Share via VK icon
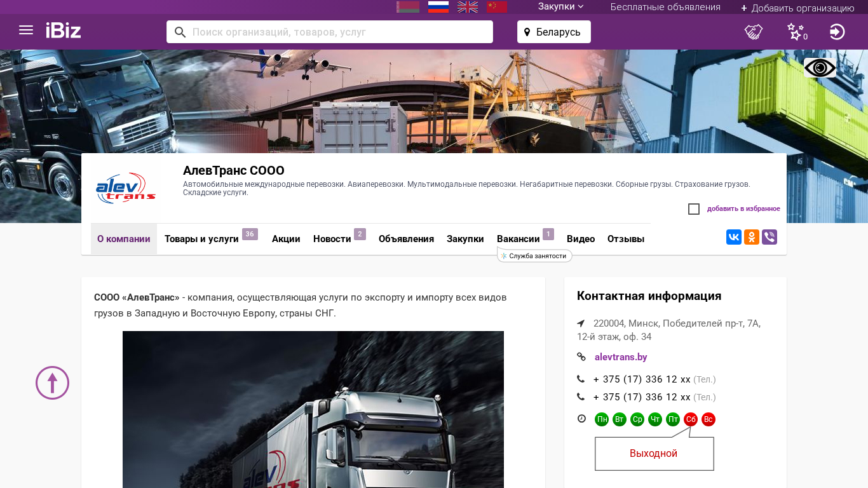This screenshot has height=488, width=868. (734, 237)
